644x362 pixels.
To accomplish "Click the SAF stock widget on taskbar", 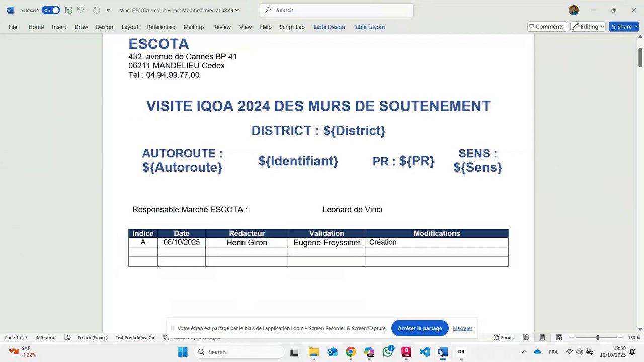I will pos(21,352).
